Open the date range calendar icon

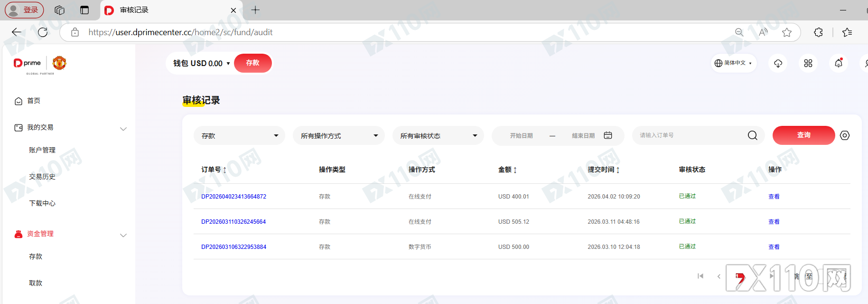(608, 135)
